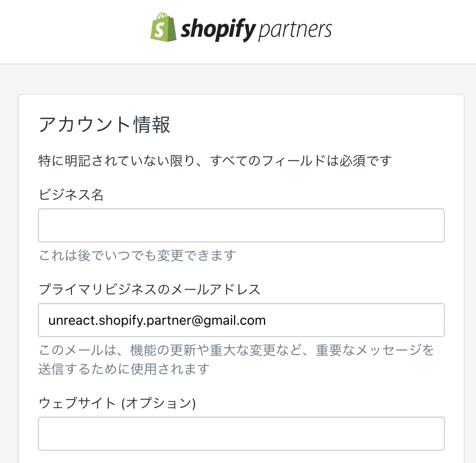476x463 pixels.
Task: Click the blank card area right of アカウント情報
Action: [322, 125]
